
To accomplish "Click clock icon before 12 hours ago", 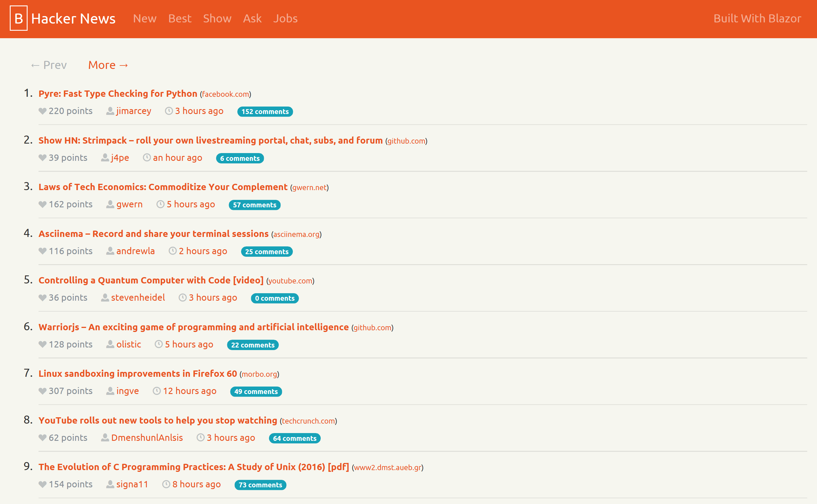I will coord(157,391).
